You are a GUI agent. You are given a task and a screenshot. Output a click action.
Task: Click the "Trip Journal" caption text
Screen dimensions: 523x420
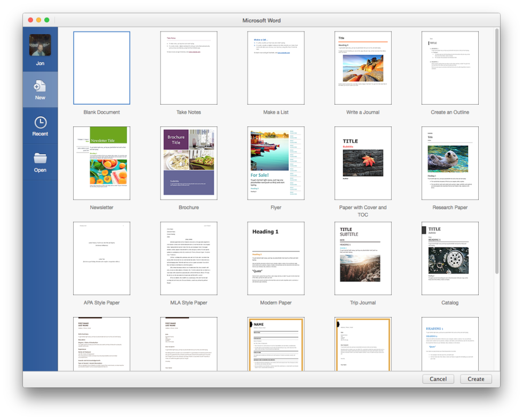click(x=363, y=303)
